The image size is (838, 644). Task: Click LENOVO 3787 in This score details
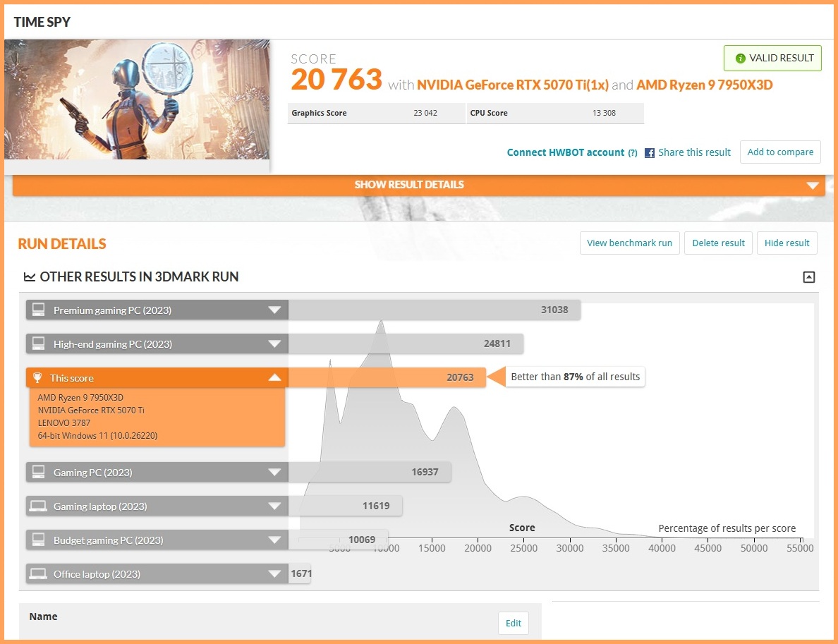(x=63, y=423)
